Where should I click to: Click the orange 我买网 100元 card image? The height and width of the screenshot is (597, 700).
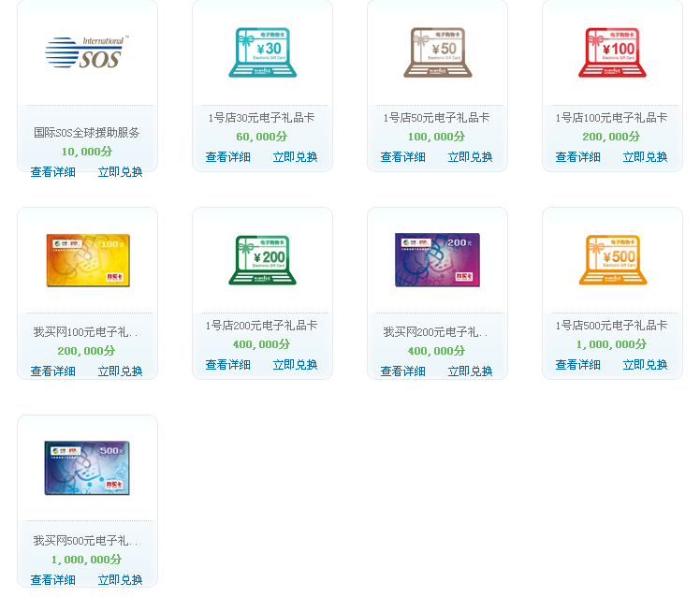88,260
